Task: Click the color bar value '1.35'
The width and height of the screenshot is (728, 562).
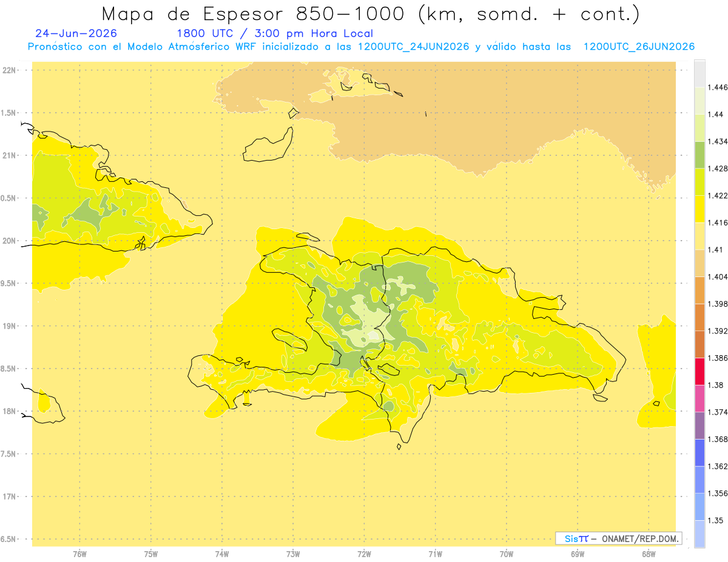Action: click(715, 520)
